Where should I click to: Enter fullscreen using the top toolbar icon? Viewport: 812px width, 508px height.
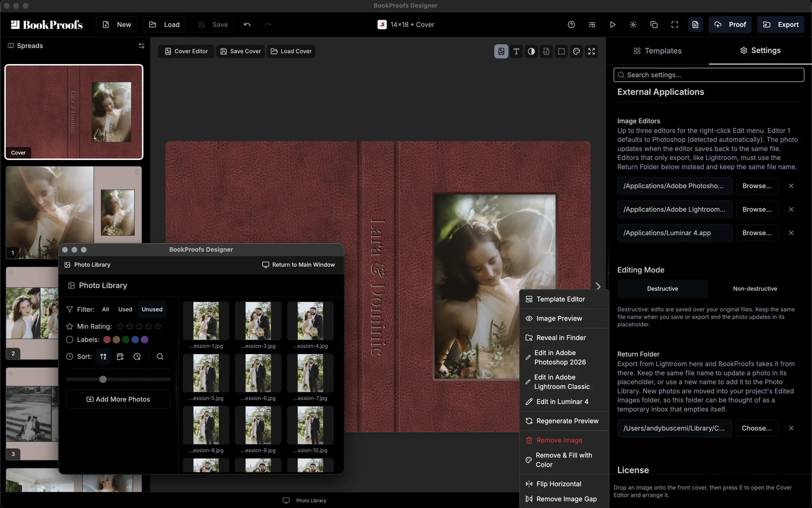coord(674,24)
